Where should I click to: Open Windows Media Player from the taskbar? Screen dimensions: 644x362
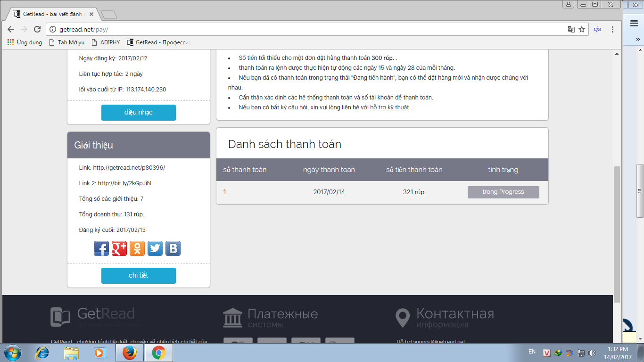(x=99, y=353)
